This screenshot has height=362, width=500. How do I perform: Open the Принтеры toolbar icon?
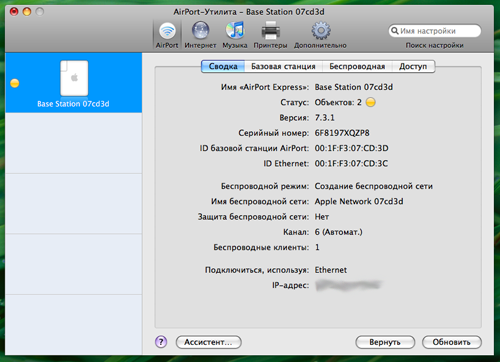(x=270, y=35)
